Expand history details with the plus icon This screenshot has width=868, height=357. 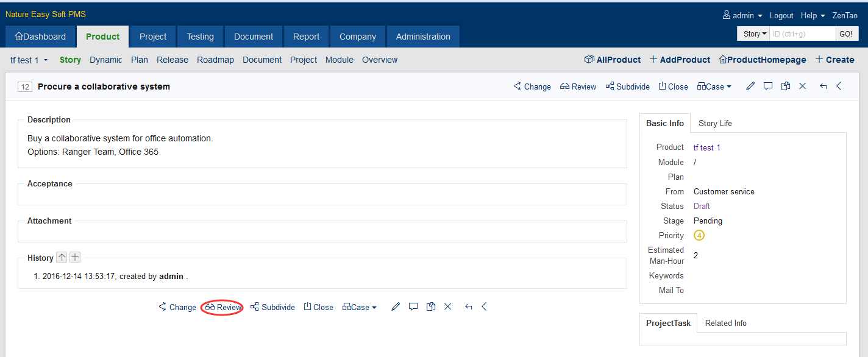point(75,257)
